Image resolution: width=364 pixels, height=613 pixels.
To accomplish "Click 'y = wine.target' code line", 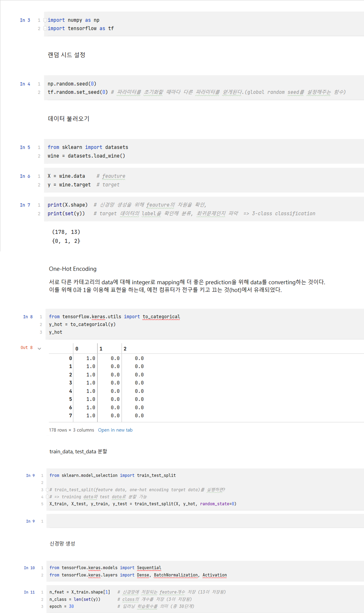I will click(x=69, y=185).
